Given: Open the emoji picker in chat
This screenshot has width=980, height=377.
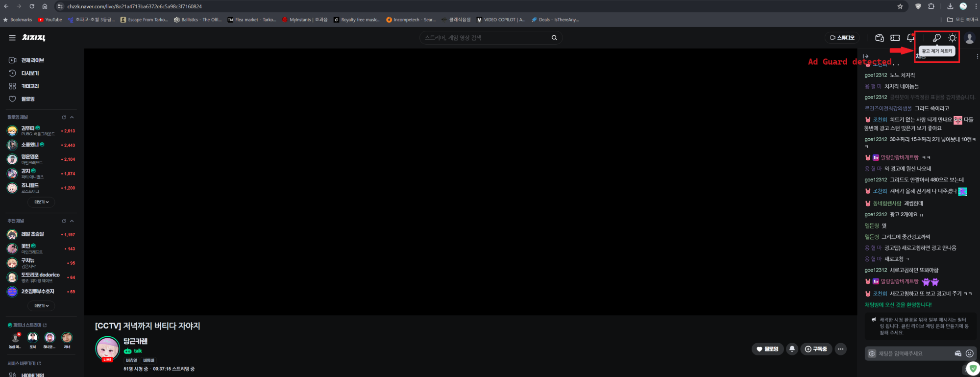Looking at the screenshot, I should tap(969, 353).
